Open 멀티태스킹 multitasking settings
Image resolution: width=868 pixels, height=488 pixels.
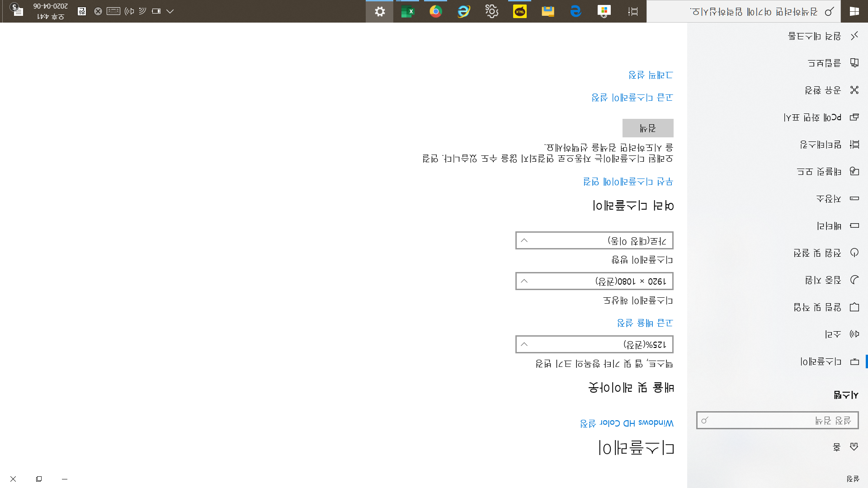click(x=821, y=145)
